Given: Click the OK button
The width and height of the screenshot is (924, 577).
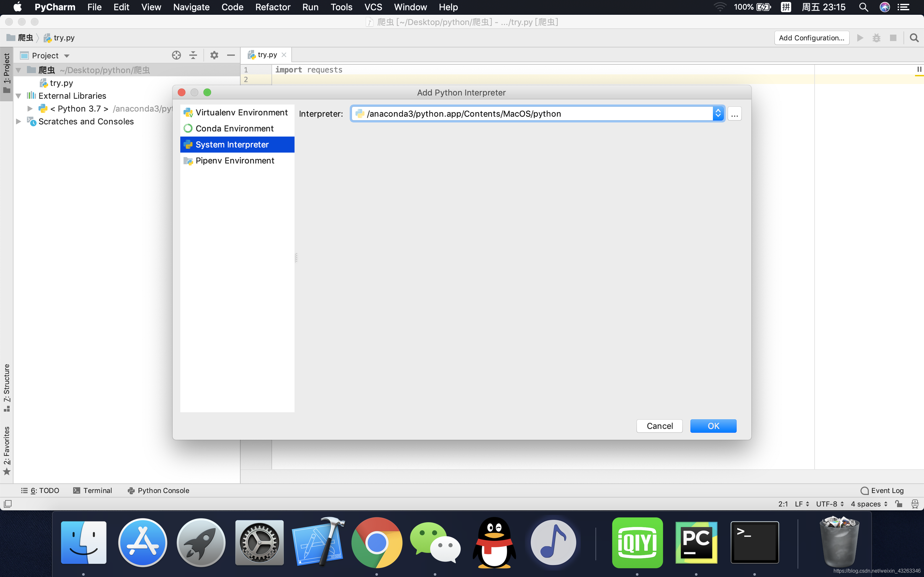Looking at the screenshot, I should point(713,426).
